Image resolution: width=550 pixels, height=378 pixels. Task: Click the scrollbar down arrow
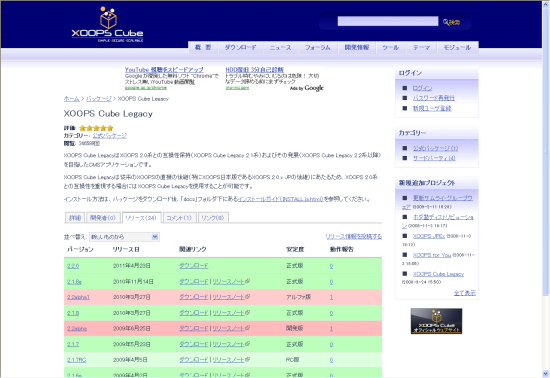click(545, 374)
